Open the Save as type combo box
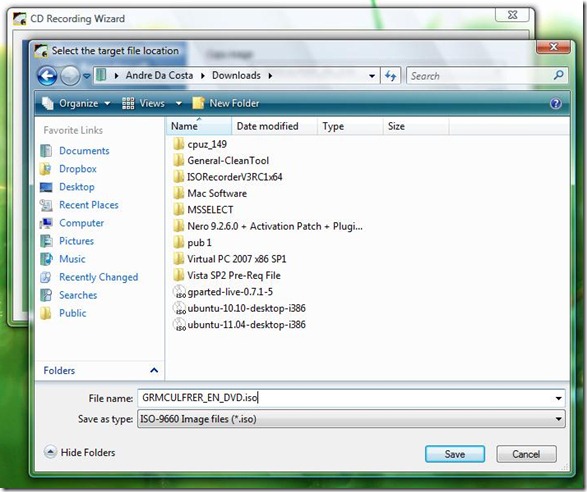Screen dimensions: 587x492 click(x=351, y=419)
